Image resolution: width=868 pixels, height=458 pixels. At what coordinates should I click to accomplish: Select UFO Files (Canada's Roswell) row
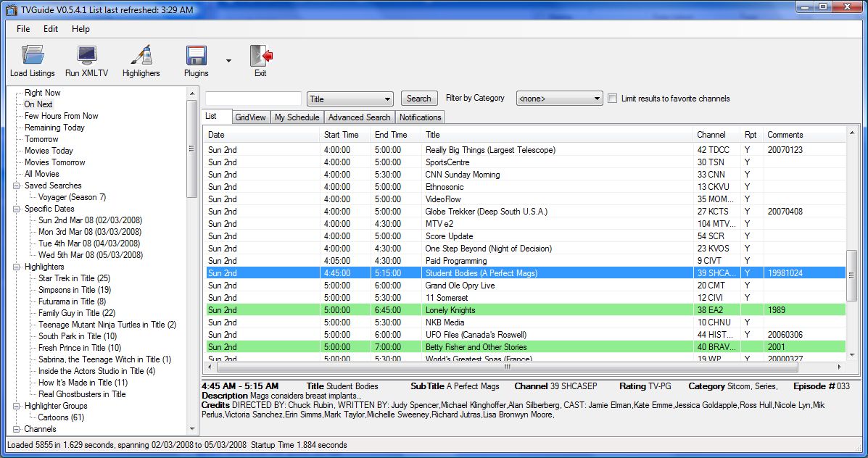pos(525,335)
